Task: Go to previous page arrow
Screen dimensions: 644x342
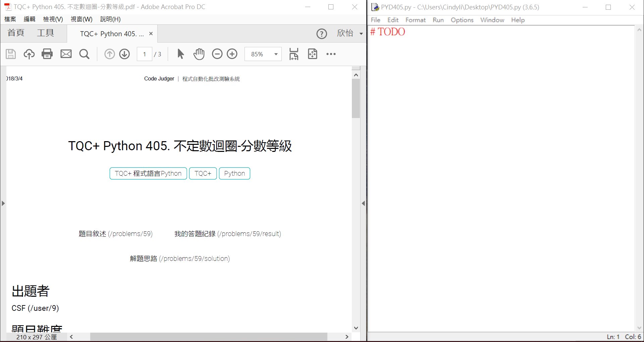Action: 109,54
